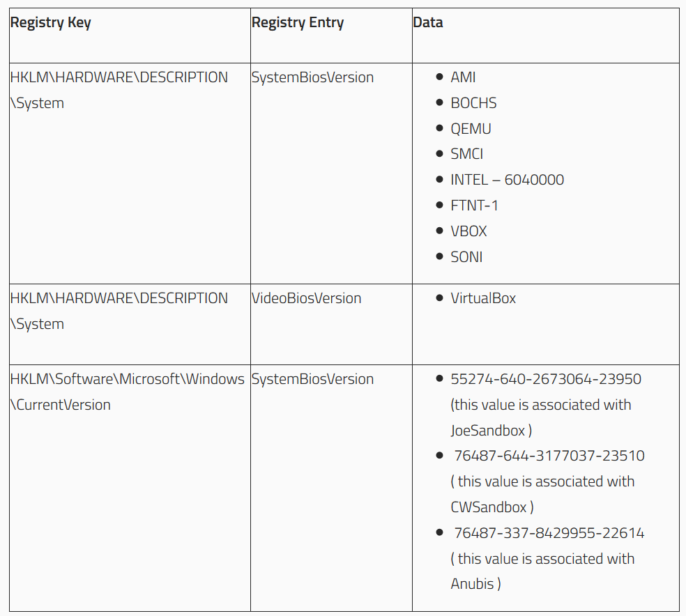Viewport: 686px width, 616px height.
Task: Click the 76487-337-8429955-22614 value
Action: click(549, 533)
